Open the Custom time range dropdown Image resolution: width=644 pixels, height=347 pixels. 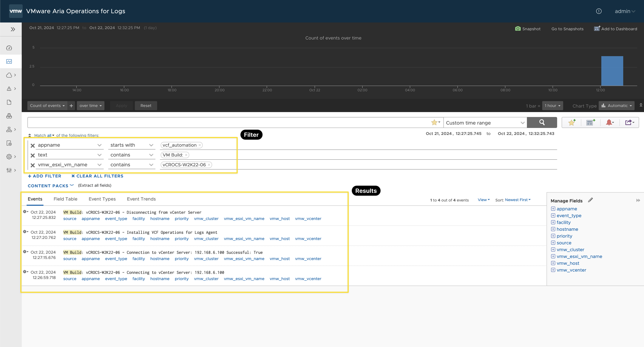[x=485, y=123]
